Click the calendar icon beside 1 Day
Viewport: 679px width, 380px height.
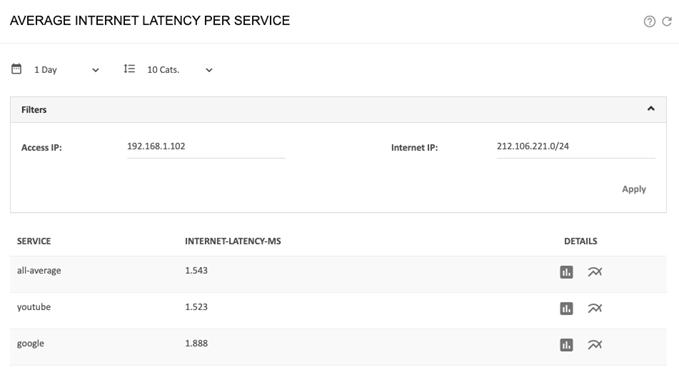pyautogui.click(x=16, y=69)
